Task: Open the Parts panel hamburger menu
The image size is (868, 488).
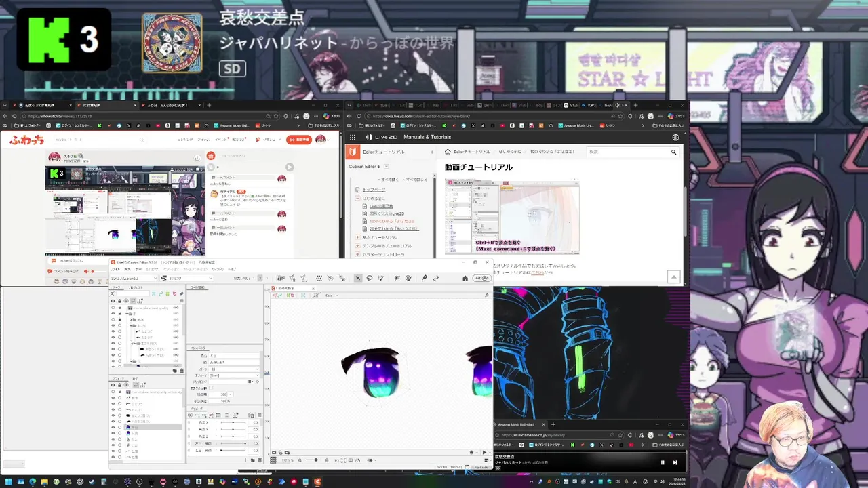Action: point(182,301)
